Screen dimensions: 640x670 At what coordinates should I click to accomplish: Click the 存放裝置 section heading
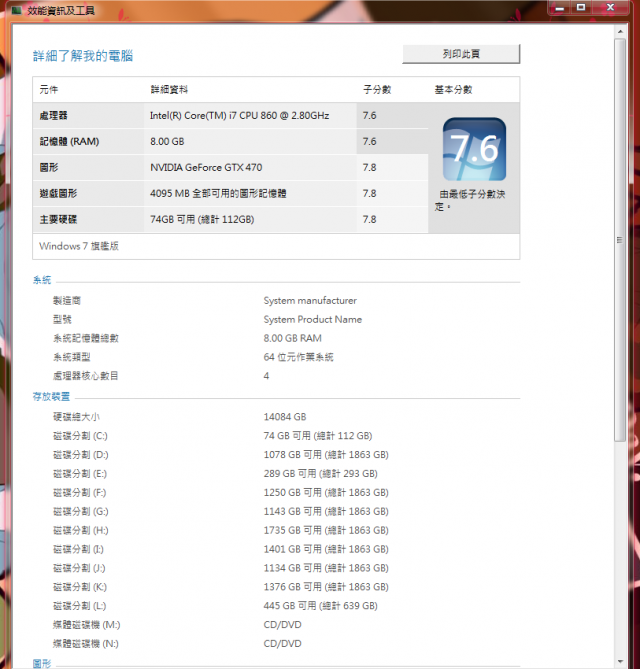pyautogui.click(x=51, y=397)
